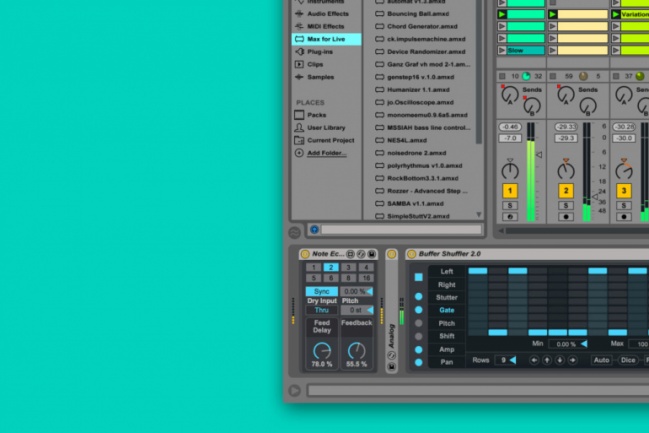Click the info view play triangle
649x433 pixels.
coord(294,390)
